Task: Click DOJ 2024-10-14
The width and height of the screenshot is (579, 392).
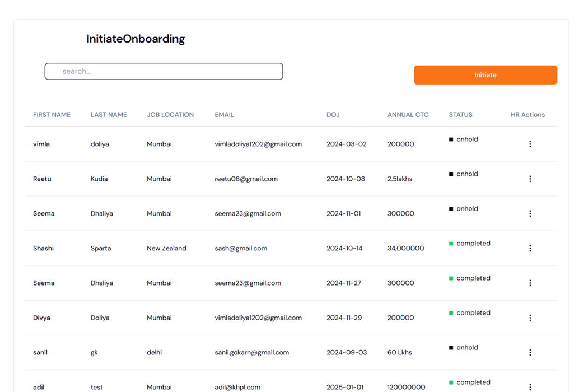Action: 344,248
